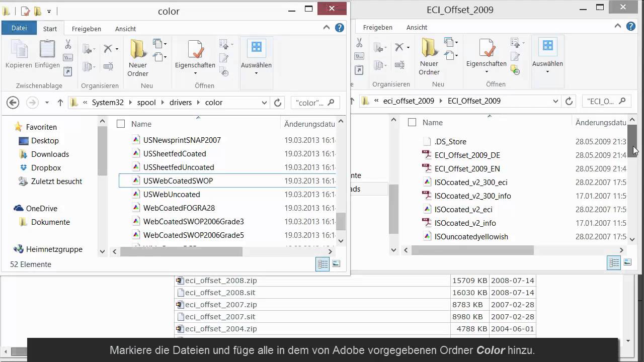Create Neuer Ordner in the color window
Viewport: 644px width, 362px height.
138,58
